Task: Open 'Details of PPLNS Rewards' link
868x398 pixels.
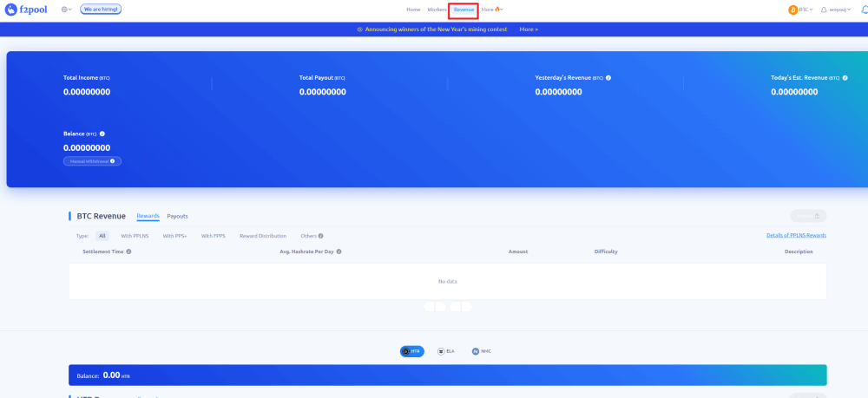Action: [x=796, y=236]
